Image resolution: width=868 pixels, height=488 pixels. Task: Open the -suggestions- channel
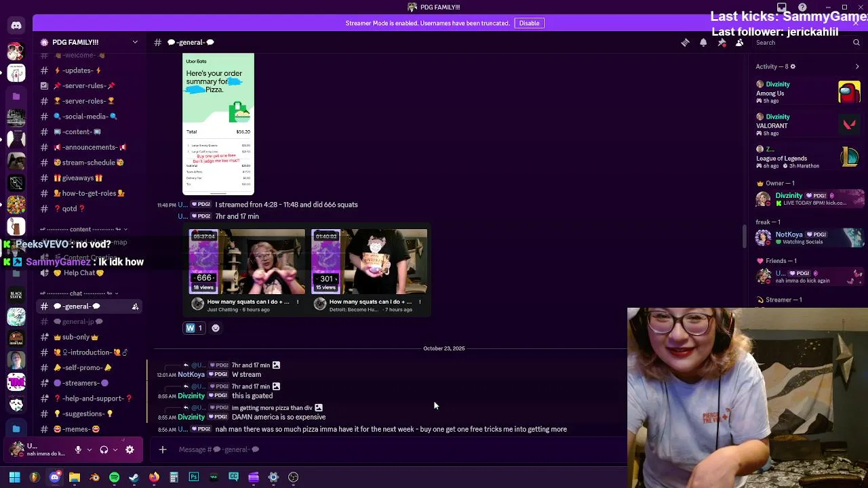[90, 414]
